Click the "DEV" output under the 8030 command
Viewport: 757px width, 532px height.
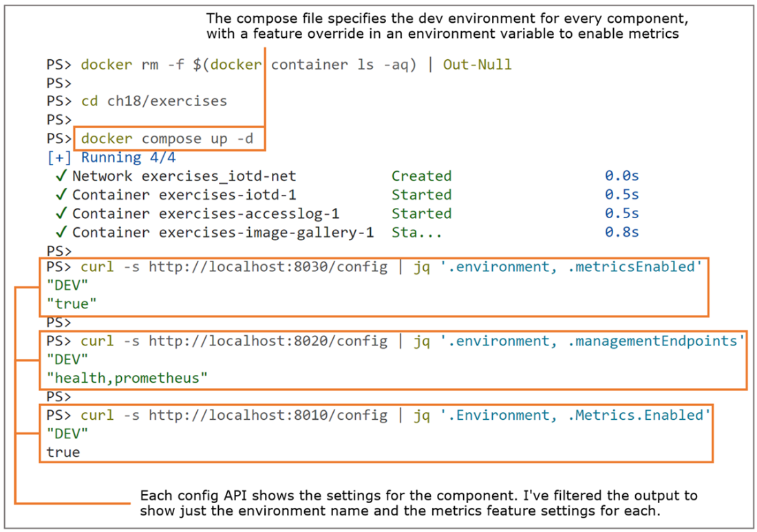click(67, 286)
